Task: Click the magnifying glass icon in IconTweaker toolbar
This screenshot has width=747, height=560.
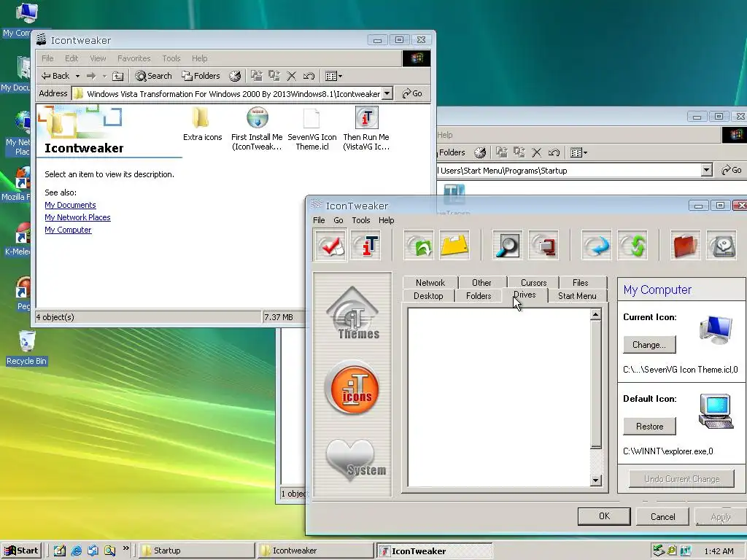Action: coord(508,245)
